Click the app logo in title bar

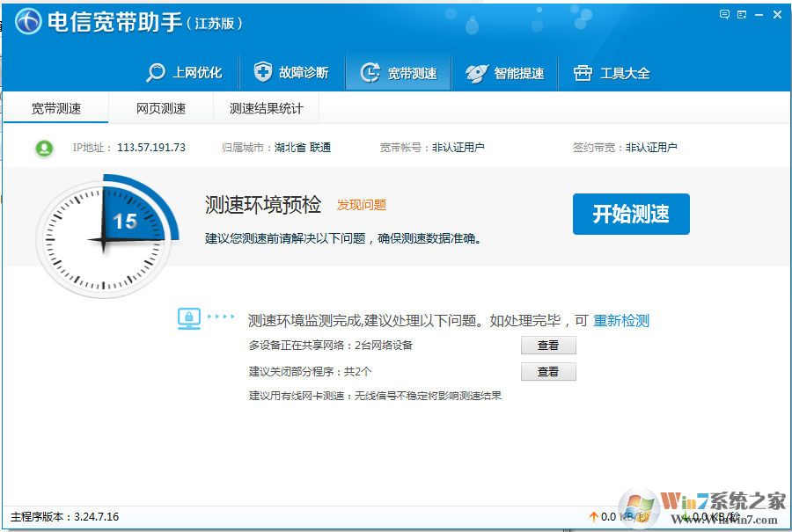pyautogui.click(x=30, y=19)
